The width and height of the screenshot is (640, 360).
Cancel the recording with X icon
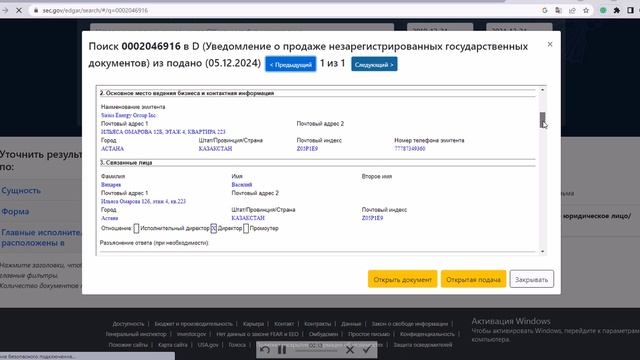[350, 350]
